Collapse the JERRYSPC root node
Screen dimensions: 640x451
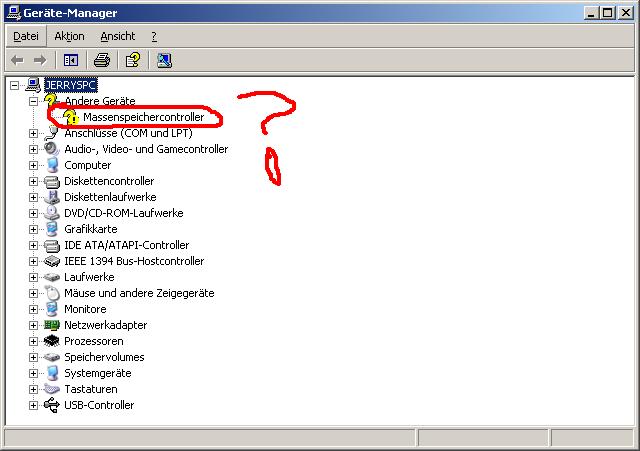coord(14,85)
